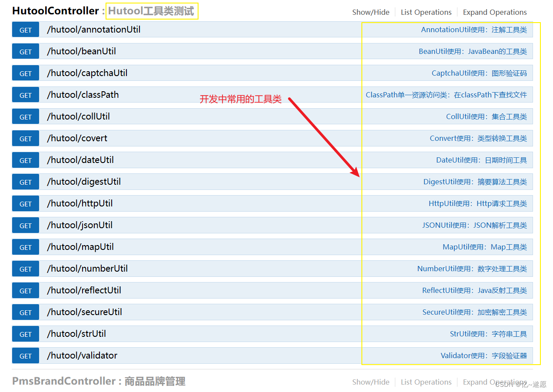Select the /hutool/strUtil endpoint path

coord(76,334)
